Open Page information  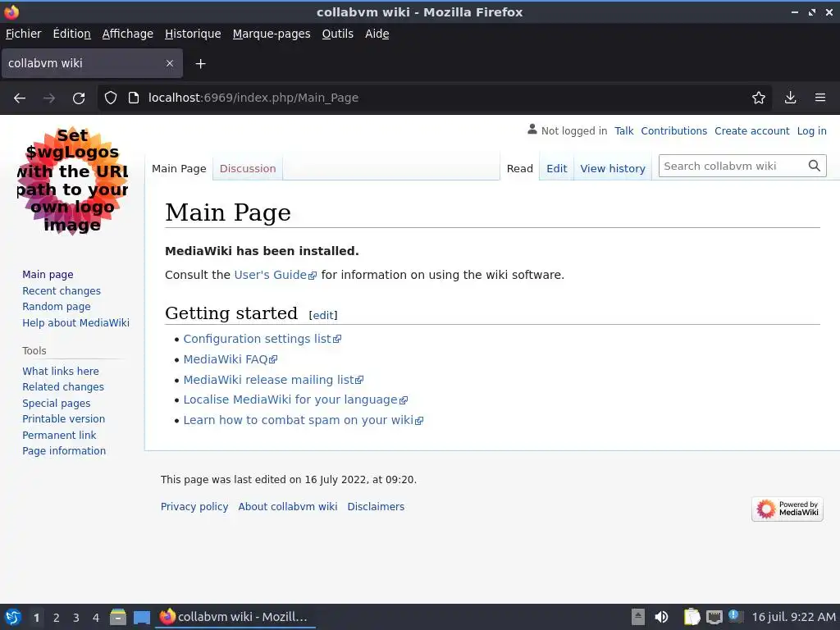point(64,450)
